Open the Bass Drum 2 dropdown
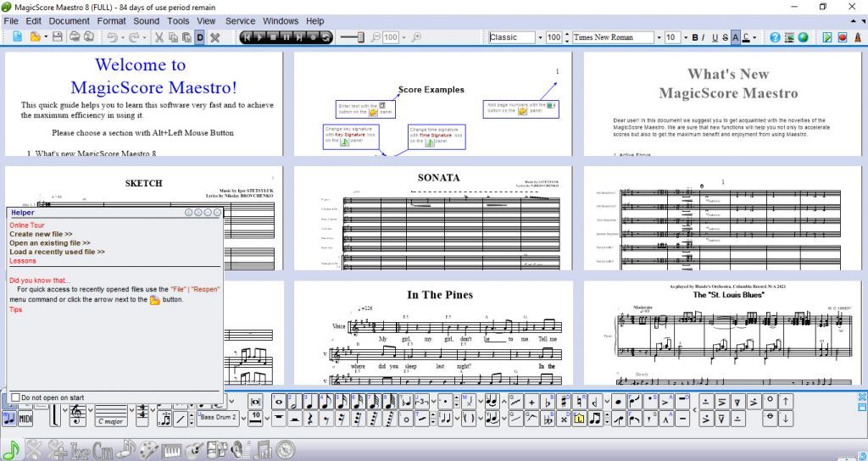Image resolution: width=868 pixels, height=461 pixels. (x=243, y=419)
